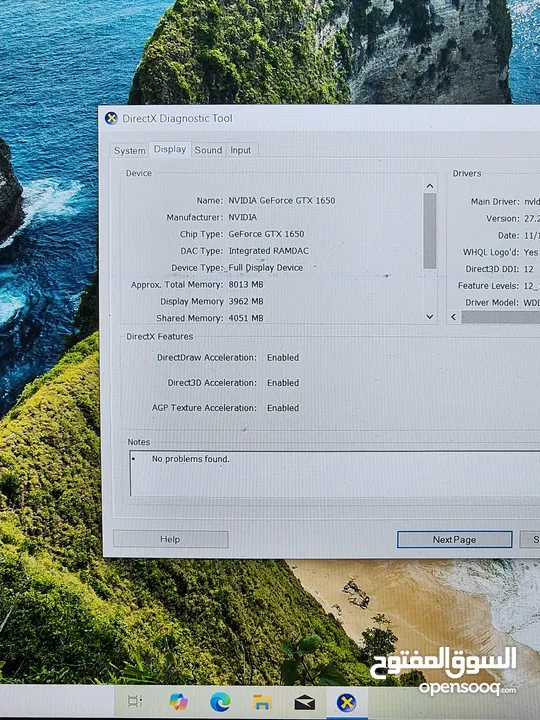Click DirectDraw Acceleration Enabled status
Screen dimensions: 540x720
pos(283,358)
